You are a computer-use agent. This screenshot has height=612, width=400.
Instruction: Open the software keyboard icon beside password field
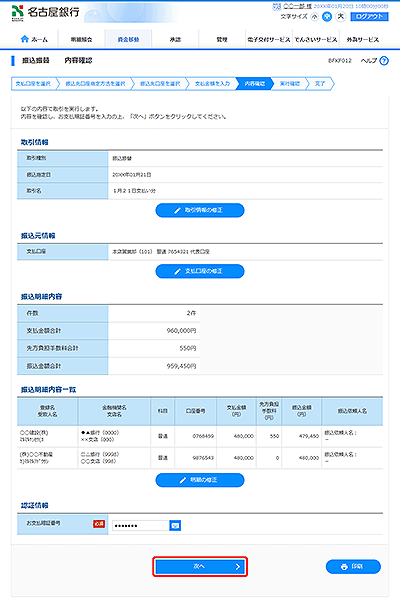175,526
